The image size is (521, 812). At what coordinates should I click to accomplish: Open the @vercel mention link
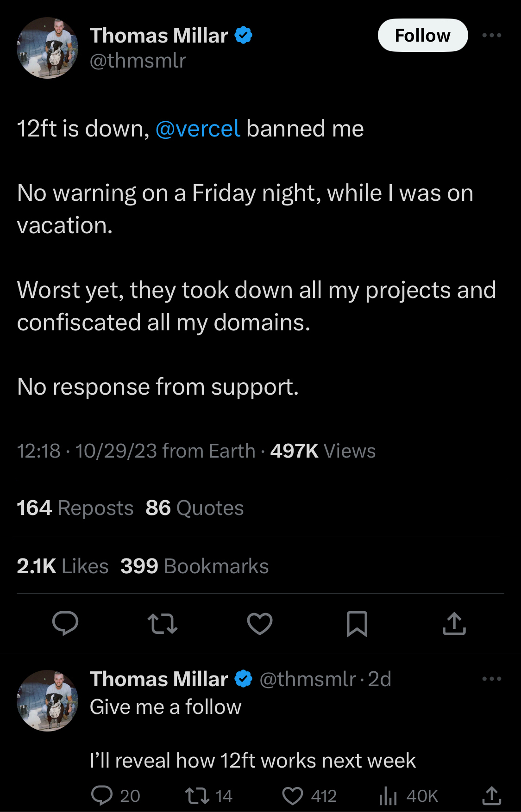pos(198,129)
